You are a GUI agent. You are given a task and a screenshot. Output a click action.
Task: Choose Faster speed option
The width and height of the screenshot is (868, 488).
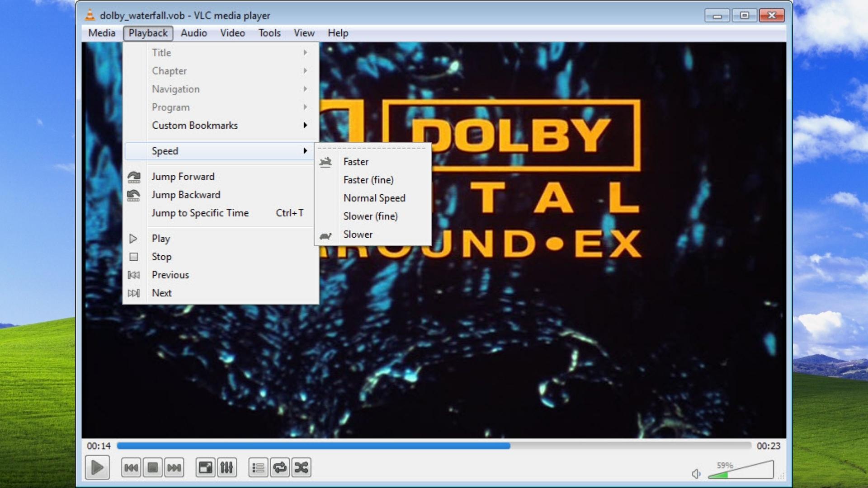pos(373,162)
